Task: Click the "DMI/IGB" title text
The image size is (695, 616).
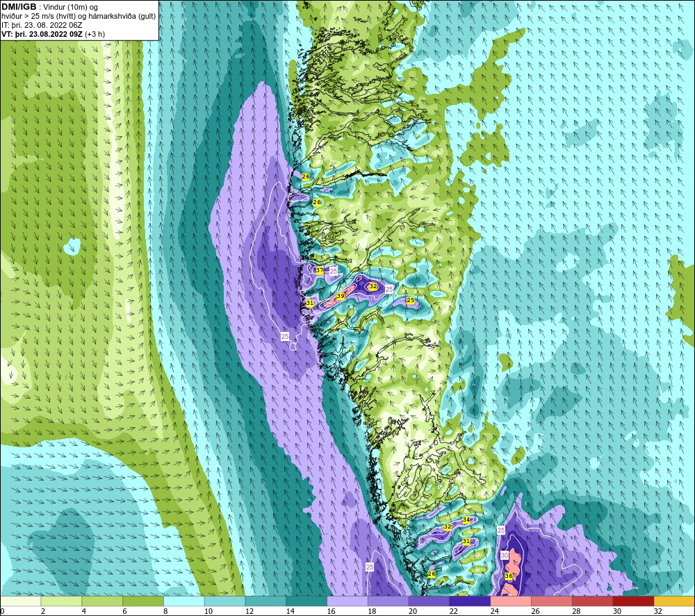Action: point(19,7)
